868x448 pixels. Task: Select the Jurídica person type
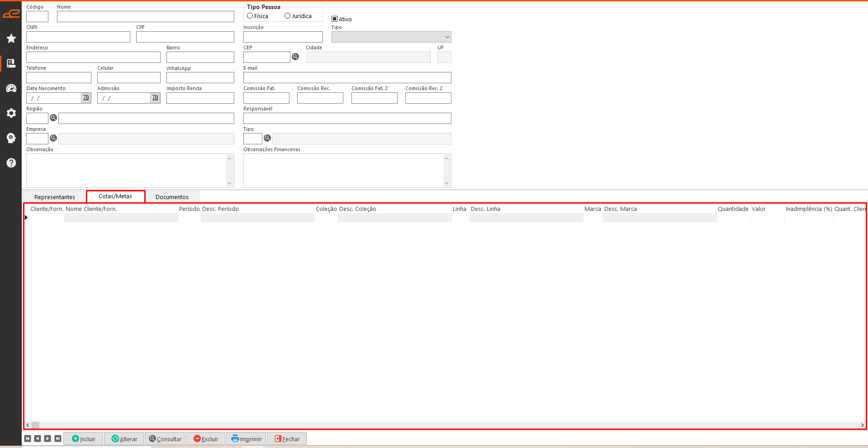pos(287,16)
